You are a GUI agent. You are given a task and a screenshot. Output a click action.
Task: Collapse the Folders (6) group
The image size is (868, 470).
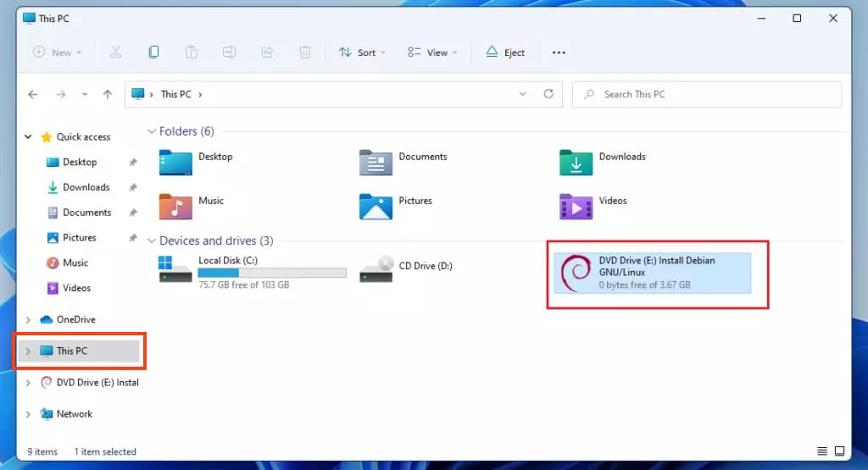(x=152, y=131)
